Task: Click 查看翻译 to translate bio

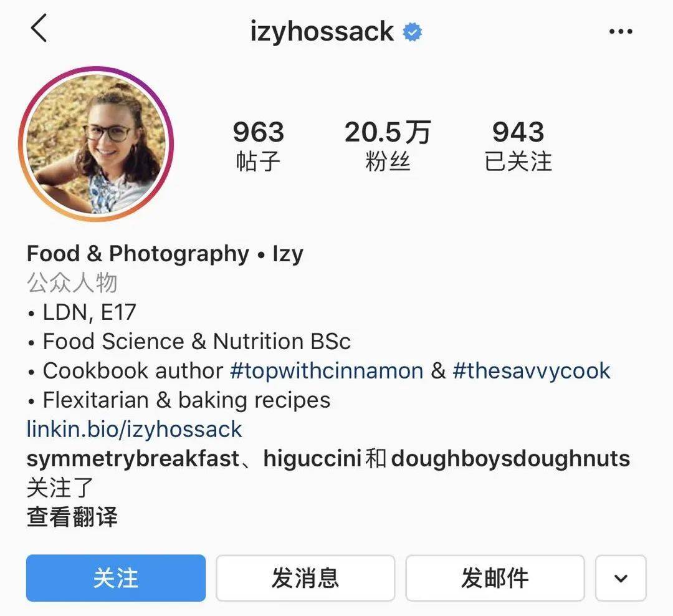Action: point(72,517)
